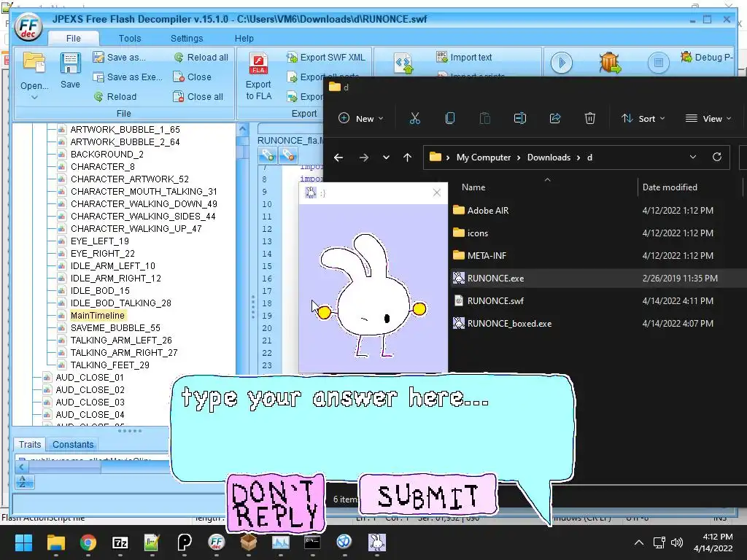Select ARTWORK_BUBBLE_1_65 in the tree

125,130
